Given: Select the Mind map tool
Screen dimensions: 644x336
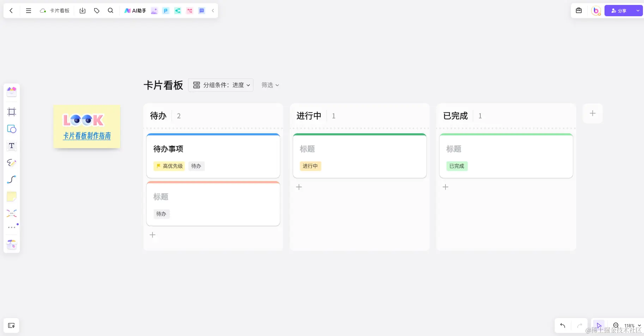Looking at the screenshot, I should (x=12, y=213).
